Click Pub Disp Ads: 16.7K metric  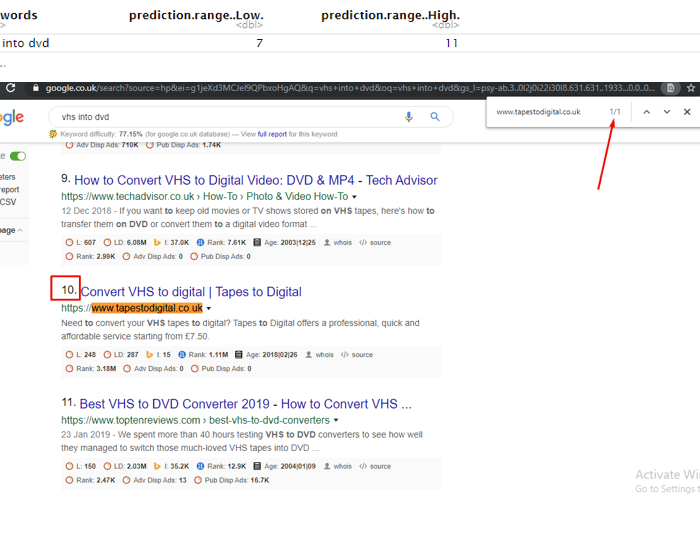[231, 480]
